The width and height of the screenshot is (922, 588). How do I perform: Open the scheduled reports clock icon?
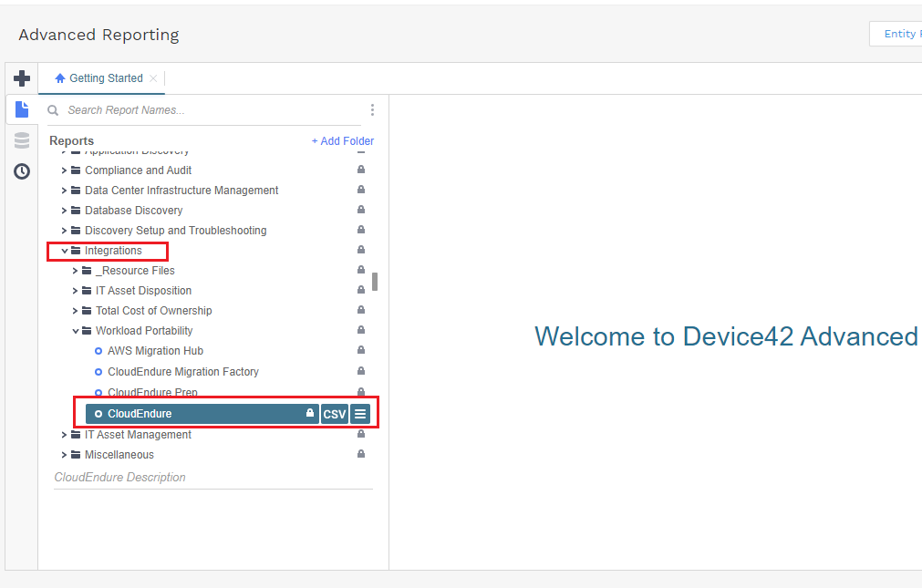pyautogui.click(x=22, y=171)
